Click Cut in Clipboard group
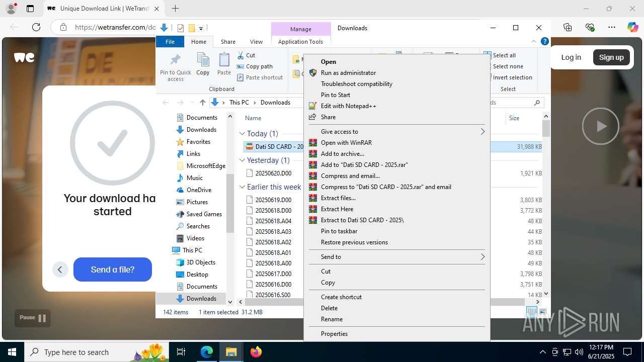The image size is (644, 362). coord(246,55)
